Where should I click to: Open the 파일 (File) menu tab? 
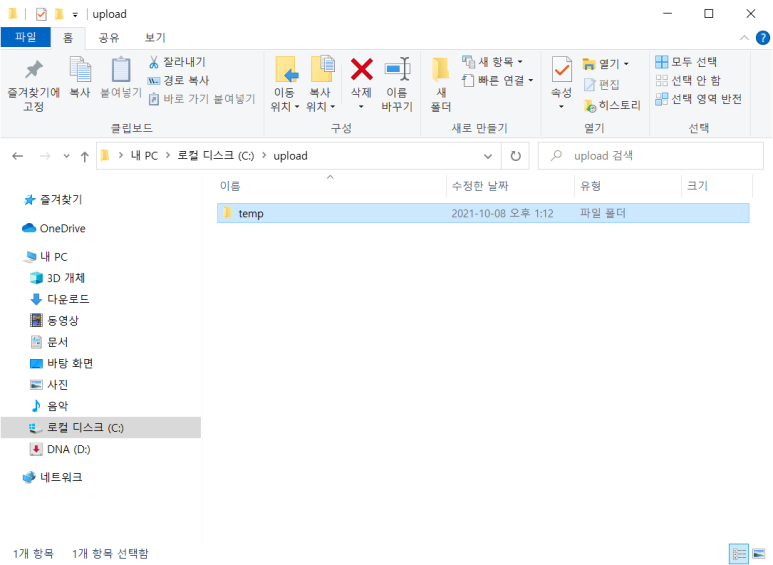(26, 37)
